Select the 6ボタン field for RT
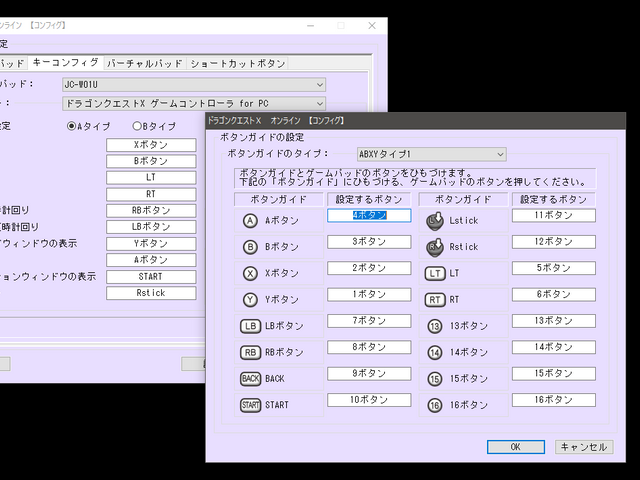Screen dimensions: 640x480 tap(554, 294)
